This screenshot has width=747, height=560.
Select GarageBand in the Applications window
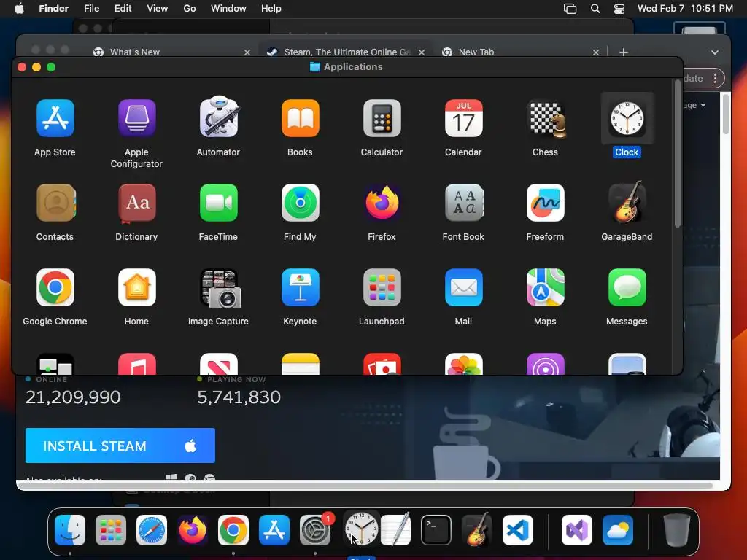point(627,202)
